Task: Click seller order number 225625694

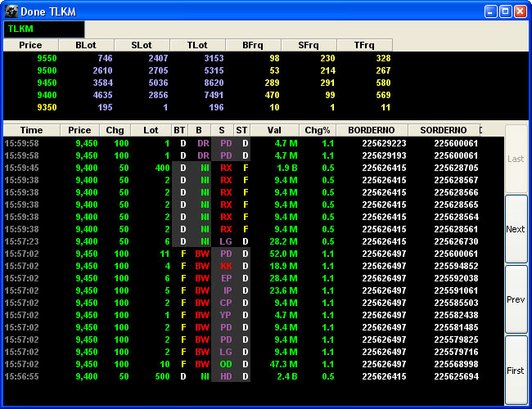Action: click(457, 376)
